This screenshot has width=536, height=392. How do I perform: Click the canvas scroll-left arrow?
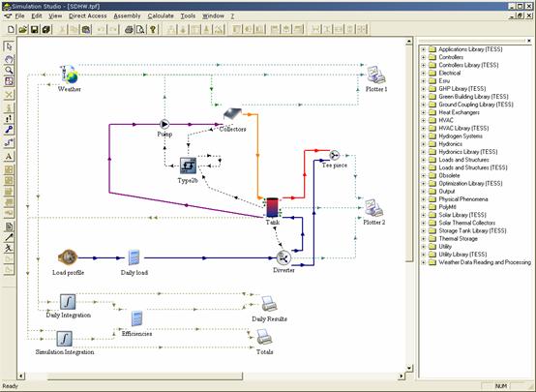coord(21,377)
